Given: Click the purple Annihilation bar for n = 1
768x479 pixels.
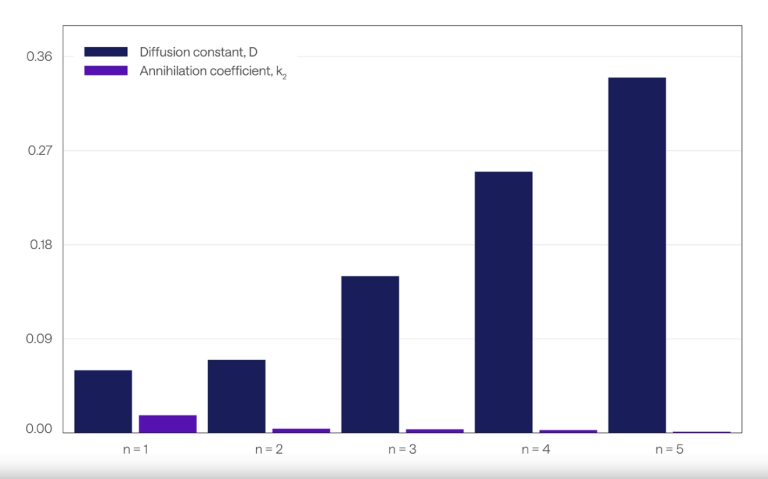Looking at the screenshot, I should (x=168, y=424).
